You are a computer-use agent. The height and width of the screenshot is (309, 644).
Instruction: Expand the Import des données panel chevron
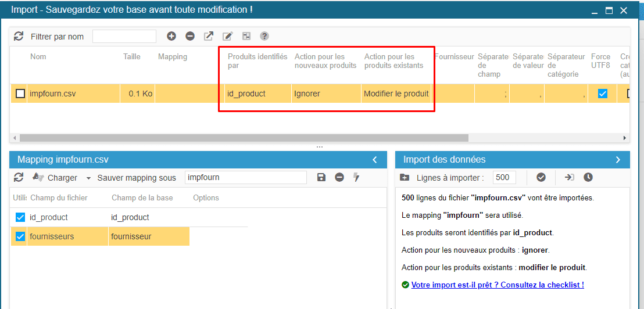[618, 160]
